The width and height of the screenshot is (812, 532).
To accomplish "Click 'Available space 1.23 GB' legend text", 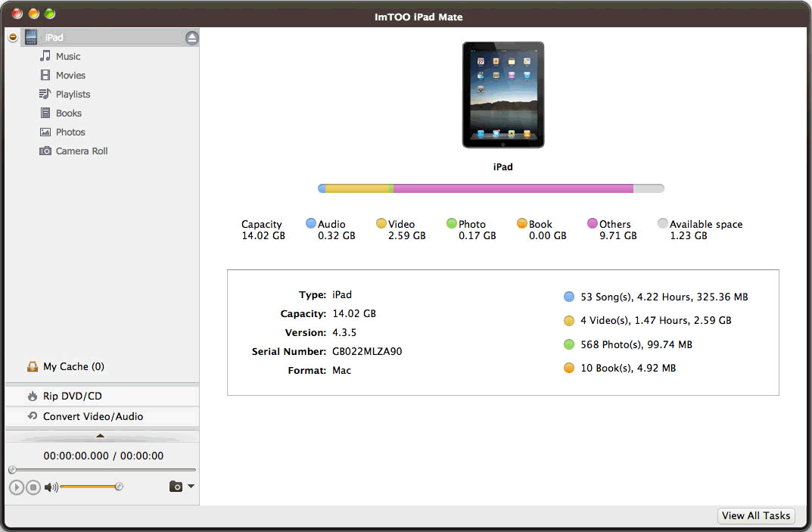I will tap(706, 230).
